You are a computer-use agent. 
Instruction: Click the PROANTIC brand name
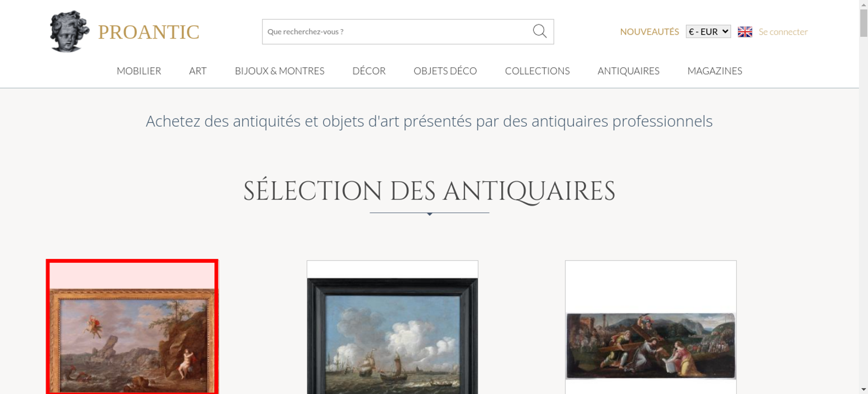click(x=149, y=32)
